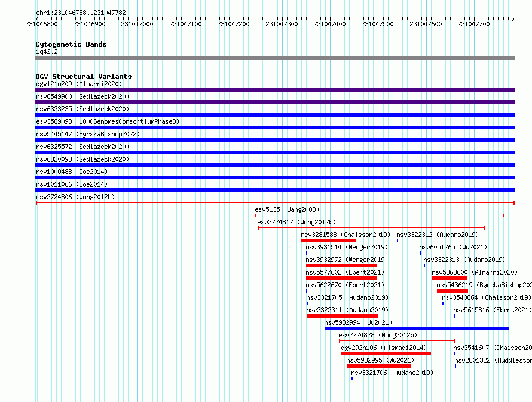
Task: Select esv5135 (Wang2008) variant label
Action: click(287, 209)
